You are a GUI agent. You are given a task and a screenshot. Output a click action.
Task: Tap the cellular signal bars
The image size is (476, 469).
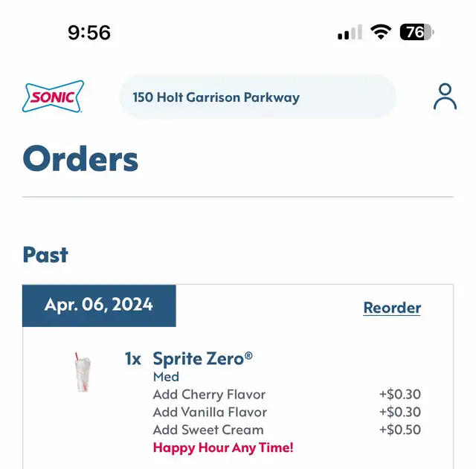click(350, 32)
